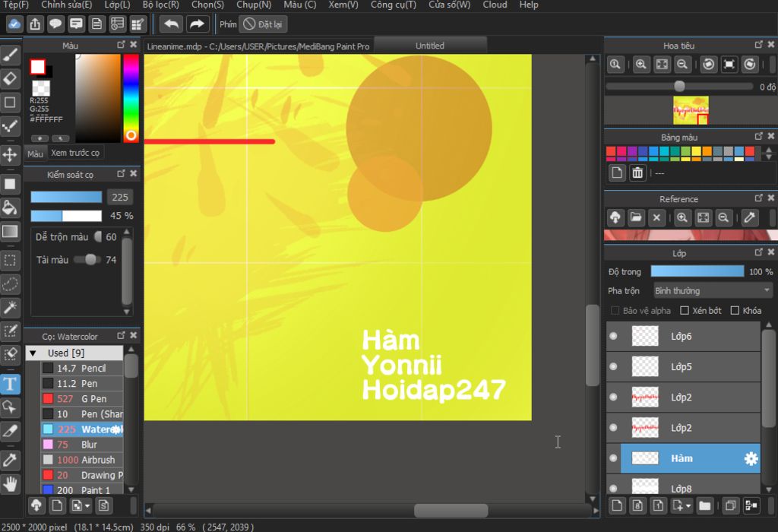
Task: Collapse the Used [9] brush group
Action: click(x=33, y=353)
